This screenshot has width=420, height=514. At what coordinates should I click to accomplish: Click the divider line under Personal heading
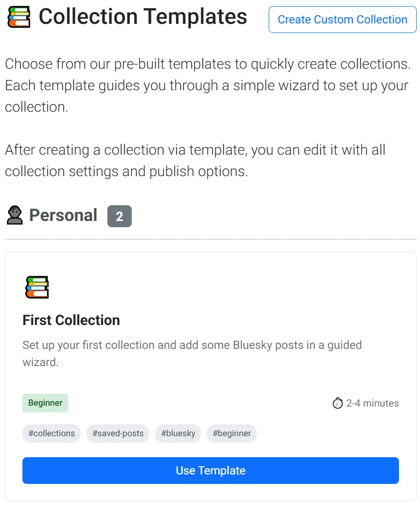click(x=210, y=239)
